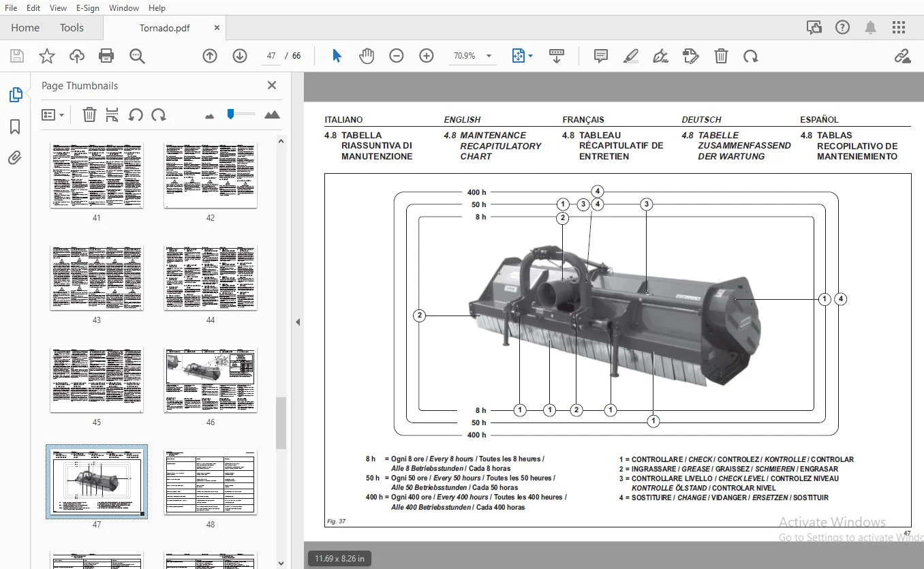Open the E-Sign menu

[x=87, y=8]
